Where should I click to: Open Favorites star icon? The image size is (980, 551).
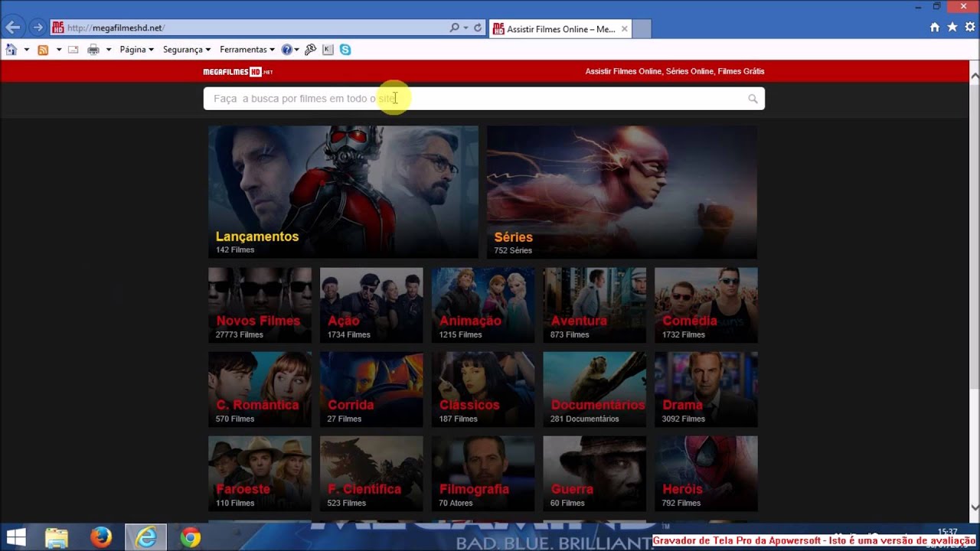click(x=952, y=27)
